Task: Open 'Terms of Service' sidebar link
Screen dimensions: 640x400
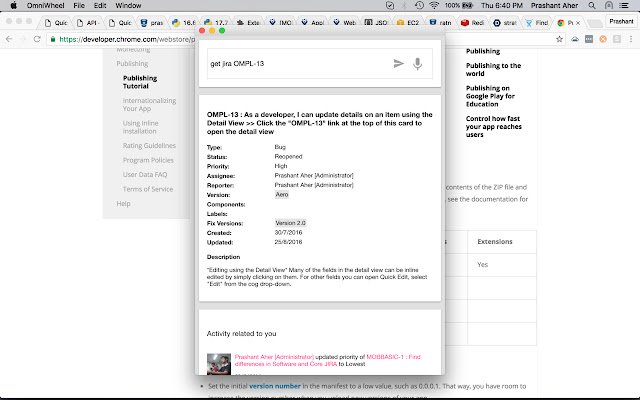Action: (x=148, y=189)
